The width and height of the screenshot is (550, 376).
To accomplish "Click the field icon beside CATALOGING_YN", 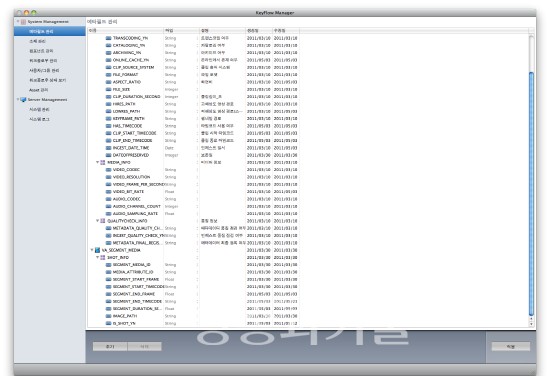I will click(x=109, y=46).
